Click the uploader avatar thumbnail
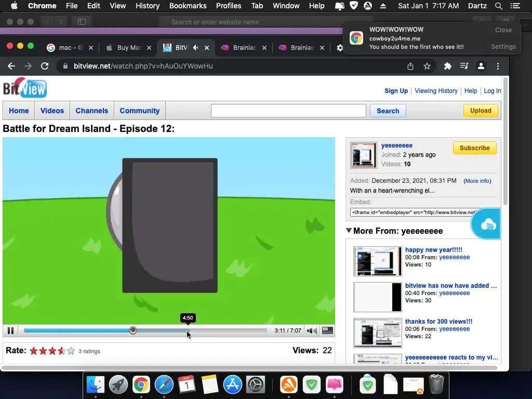Viewport: 532px width, 399px height. click(363, 155)
